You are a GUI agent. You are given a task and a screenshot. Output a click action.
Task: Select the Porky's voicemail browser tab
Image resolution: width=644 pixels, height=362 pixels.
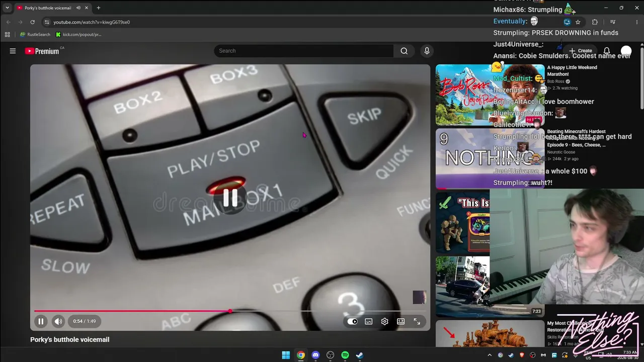52,8
